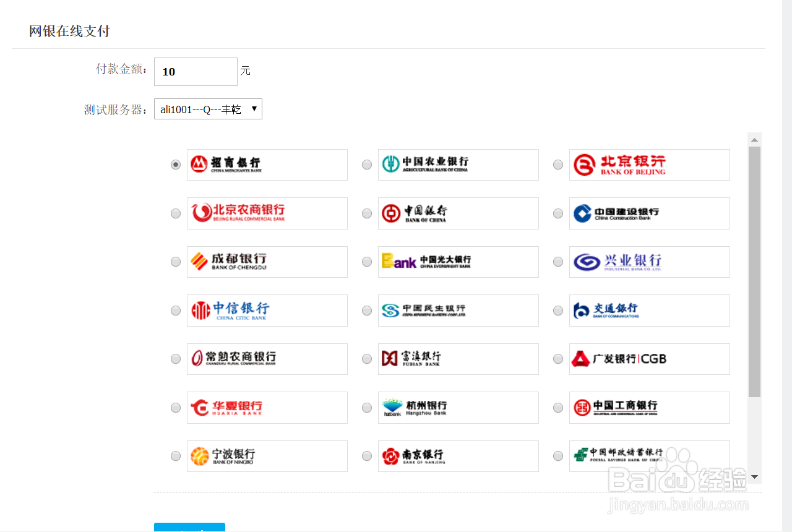Screen dimensions: 792x532
Task: Click the China CITIC Bank logo
Action: click(267, 311)
